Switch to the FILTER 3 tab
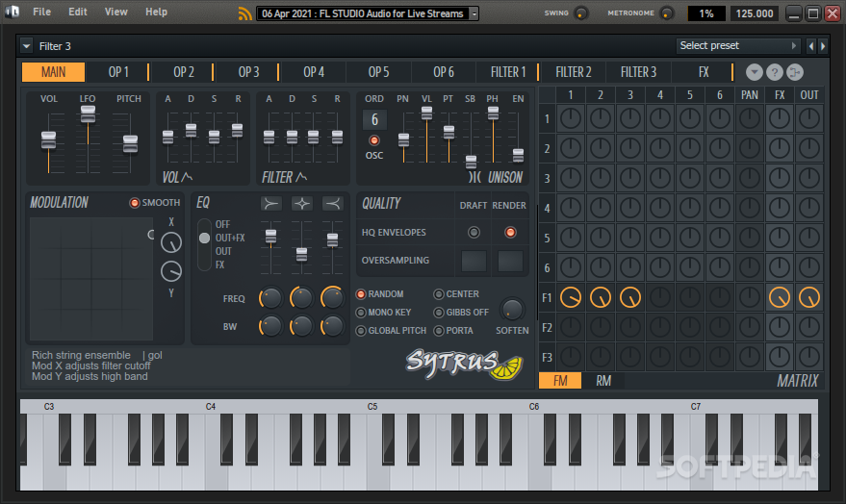The width and height of the screenshot is (846, 504). click(x=638, y=72)
